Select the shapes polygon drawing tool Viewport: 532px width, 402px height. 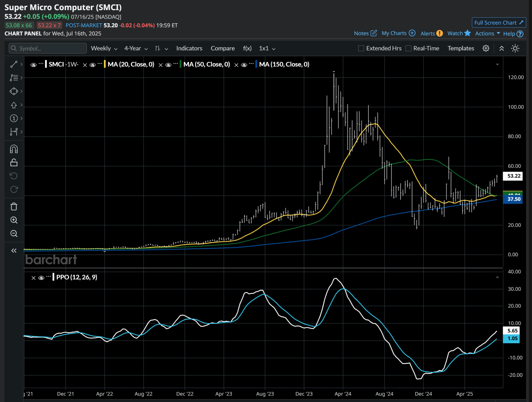pos(14,91)
